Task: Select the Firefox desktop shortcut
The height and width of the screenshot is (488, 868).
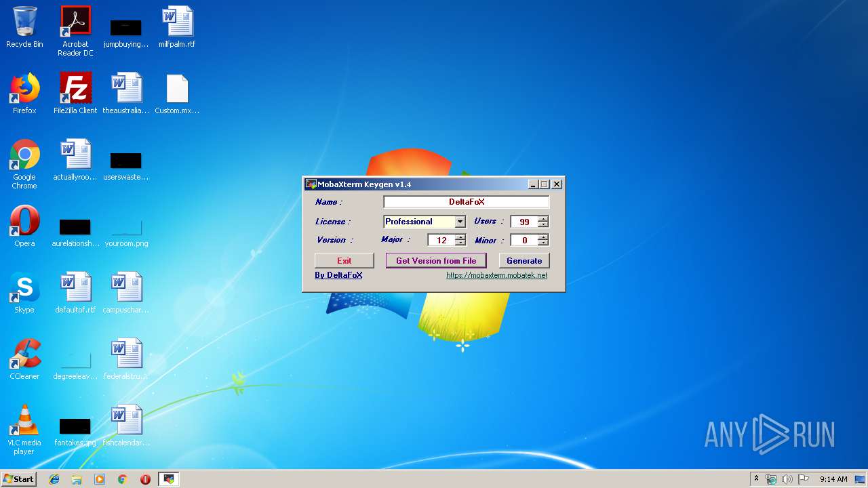Action: click(24, 94)
